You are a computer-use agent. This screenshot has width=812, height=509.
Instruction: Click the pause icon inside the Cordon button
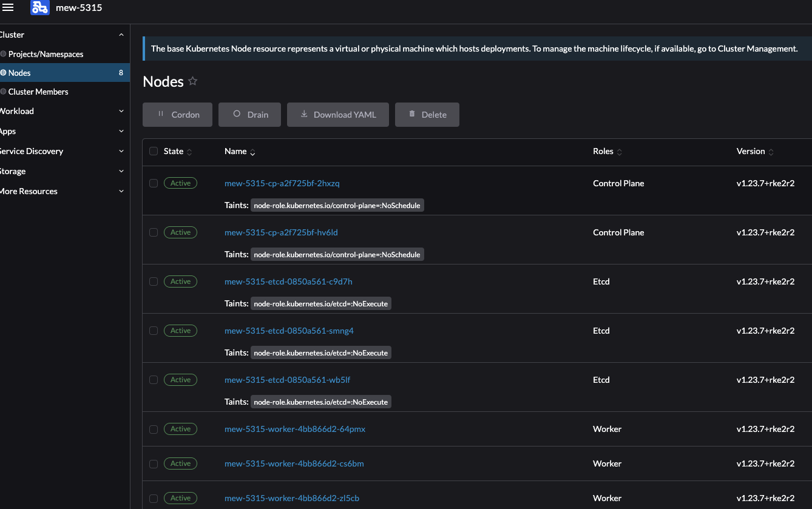(161, 114)
